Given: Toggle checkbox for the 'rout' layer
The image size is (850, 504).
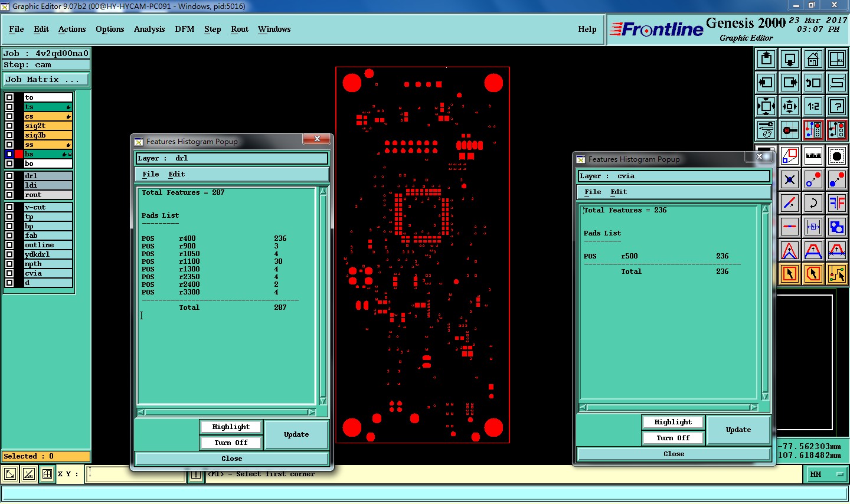Looking at the screenshot, I should 9,195.
